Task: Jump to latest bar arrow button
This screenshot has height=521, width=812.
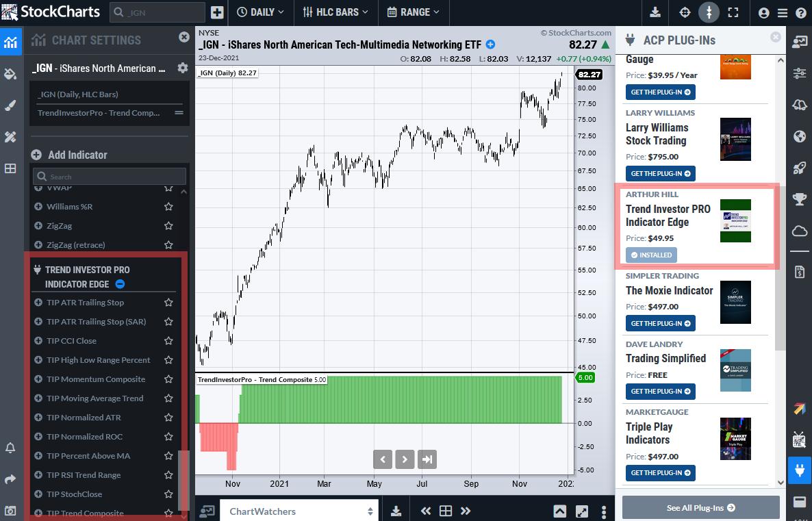Action: point(427,459)
